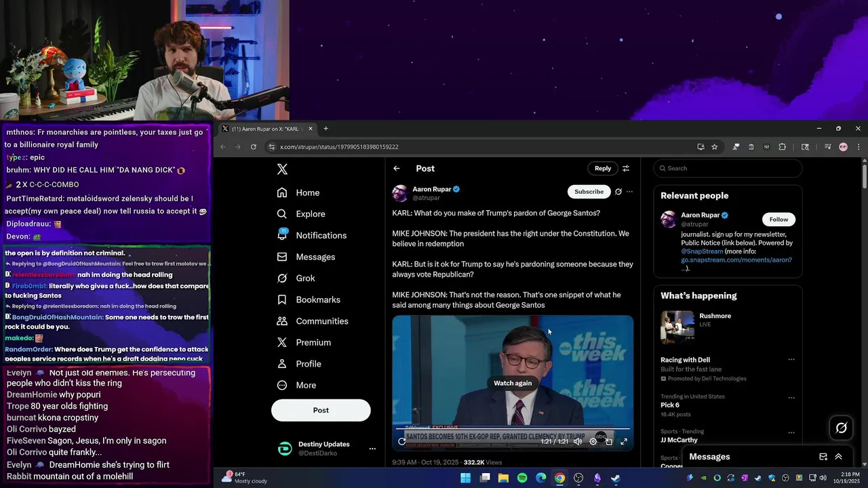
Task: Open the Windows Start menu
Action: tap(466, 479)
